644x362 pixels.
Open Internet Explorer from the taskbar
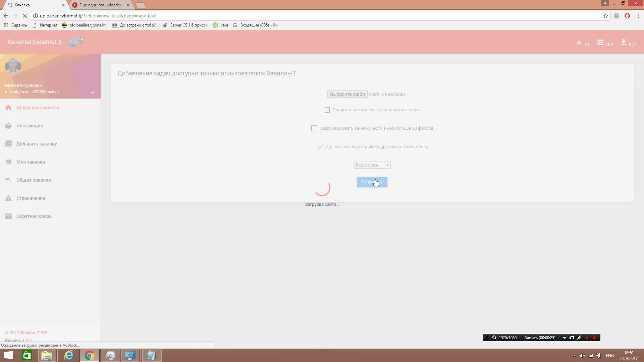(69, 355)
